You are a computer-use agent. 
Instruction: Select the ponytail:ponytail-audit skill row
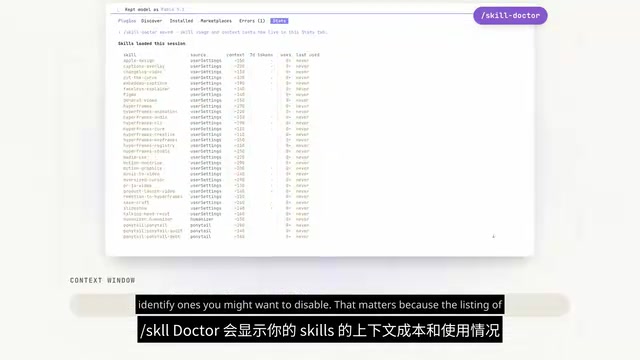coord(216,231)
